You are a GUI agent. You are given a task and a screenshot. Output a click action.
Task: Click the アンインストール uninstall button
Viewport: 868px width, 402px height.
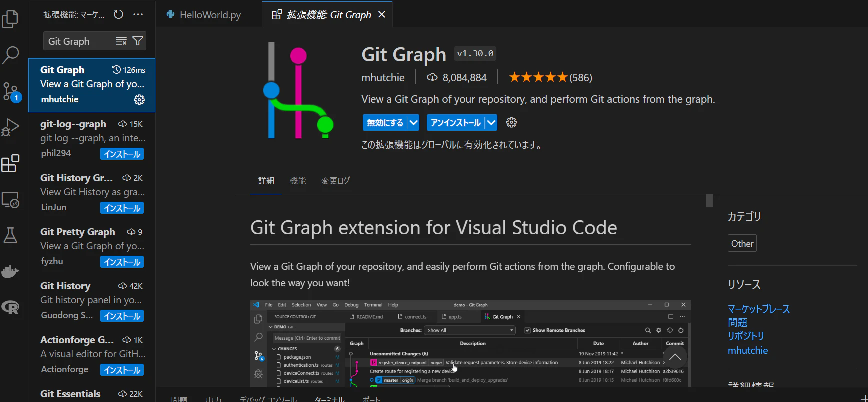coord(456,122)
